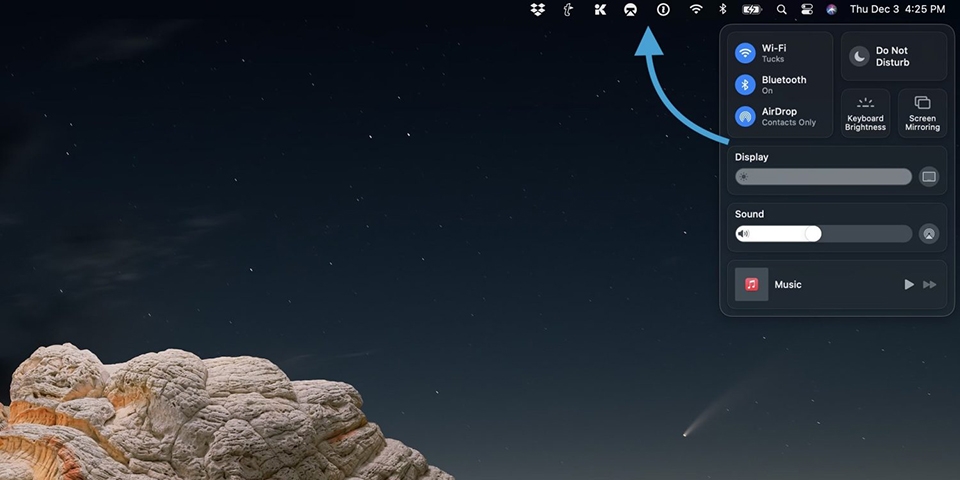Toggle AirDrop blue circle button

pyautogui.click(x=745, y=116)
